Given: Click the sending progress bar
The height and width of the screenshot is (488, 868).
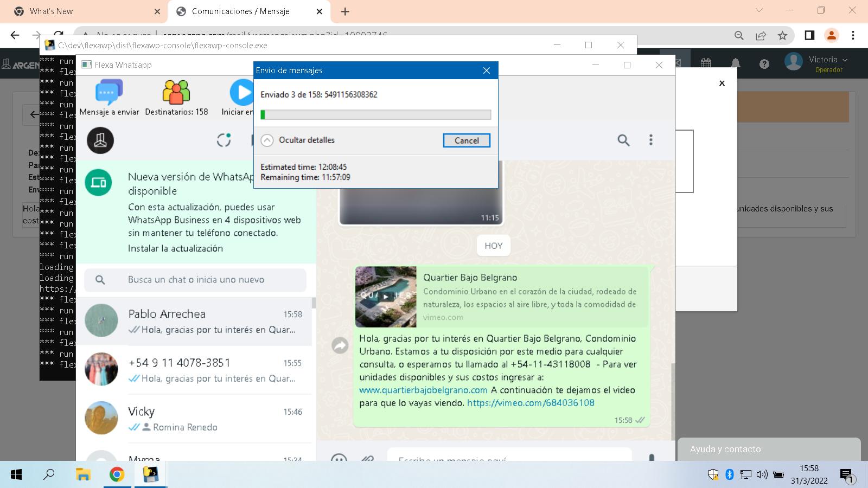Looking at the screenshot, I should pos(375,114).
